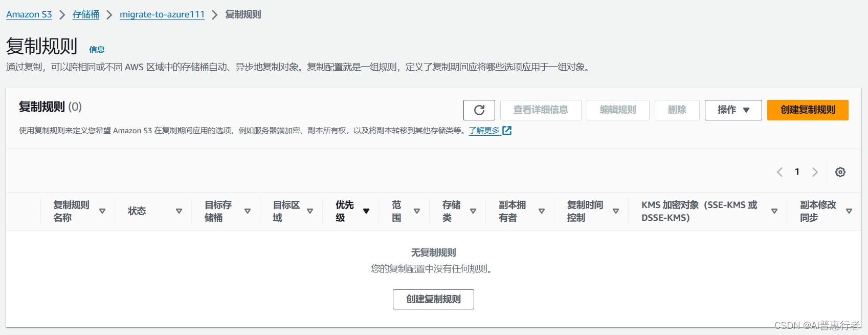868x335 pixels.
Task: Sort by KMS 加密对象 column arrow
Action: pyautogui.click(x=774, y=211)
